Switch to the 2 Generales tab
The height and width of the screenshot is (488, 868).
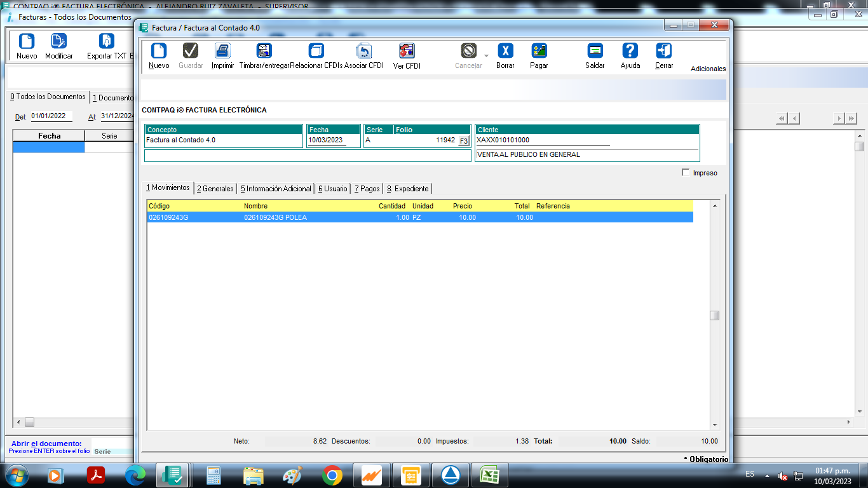click(215, 189)
